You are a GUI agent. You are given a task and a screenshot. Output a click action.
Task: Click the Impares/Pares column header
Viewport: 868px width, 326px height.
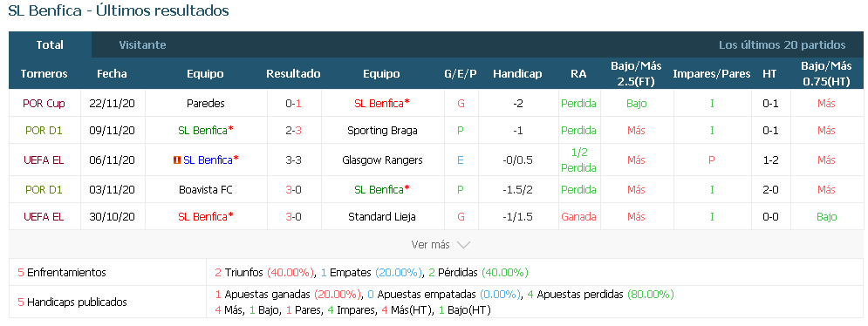pyautogui.click(x=711, y=73)
